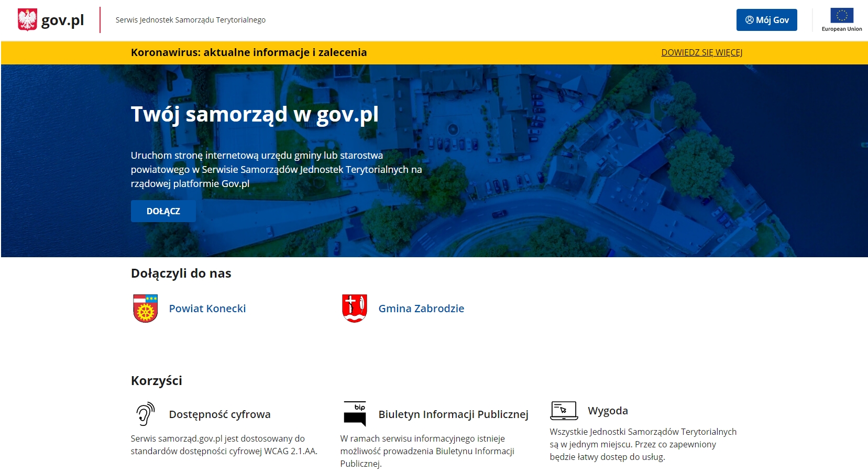Click the European Union flag icon
Screen dimensions: 868x472
[842, 15]
